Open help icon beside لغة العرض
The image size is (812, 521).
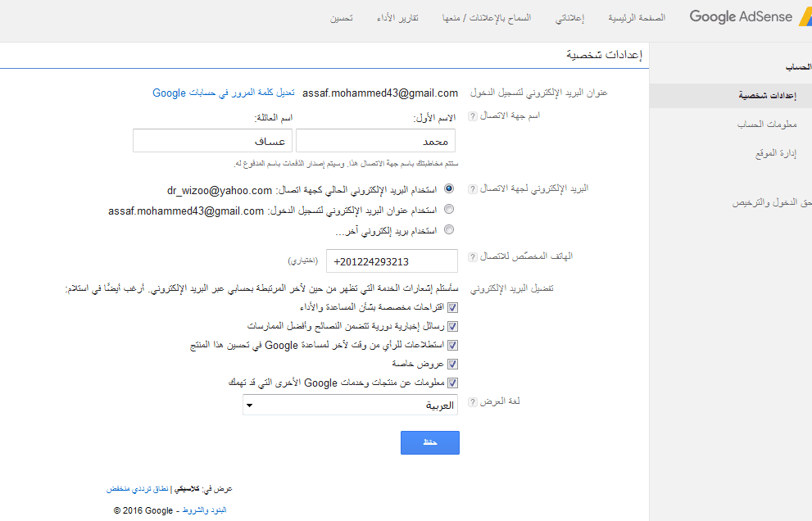point(472,402)
